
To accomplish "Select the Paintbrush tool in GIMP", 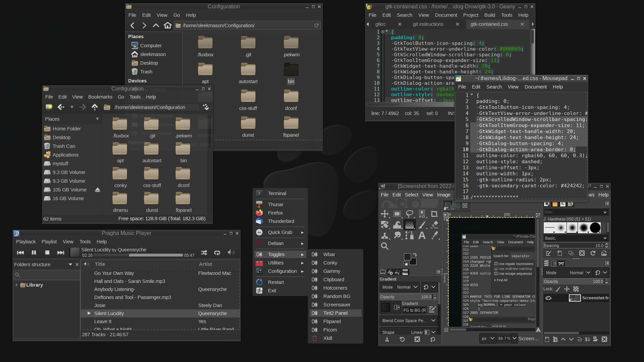I will [422, 225].
